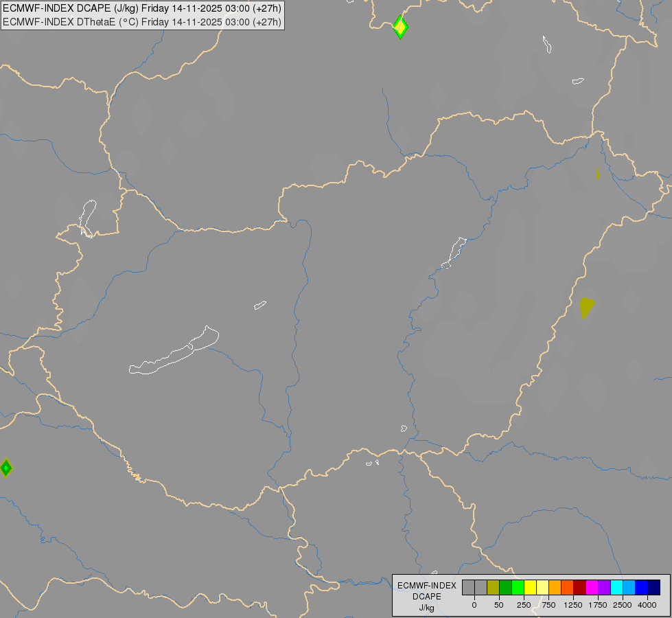Pick the pure blue swatch above value 4000
The height and width of the screenshot is (618, 672).
point(642,587)
